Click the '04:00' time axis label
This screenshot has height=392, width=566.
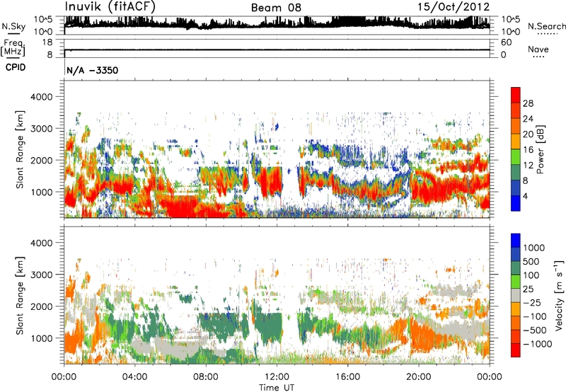[x=134, y=377]
